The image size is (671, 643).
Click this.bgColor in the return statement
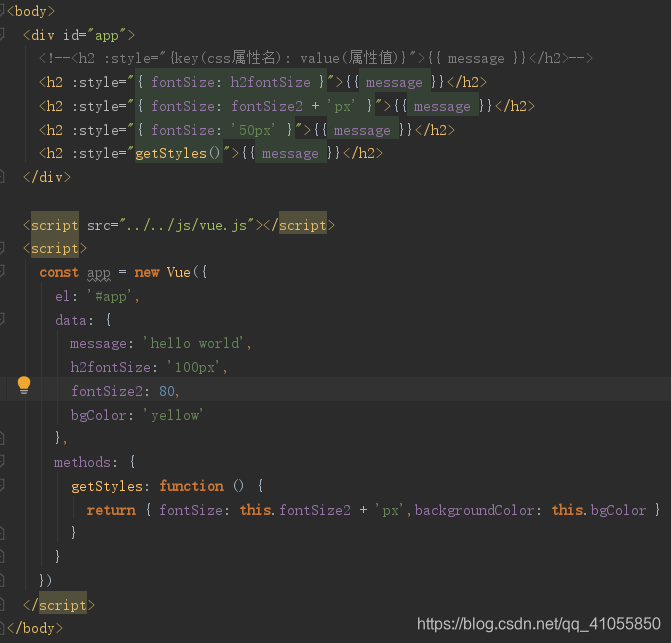pyautogui.click(x=599, y=510)
